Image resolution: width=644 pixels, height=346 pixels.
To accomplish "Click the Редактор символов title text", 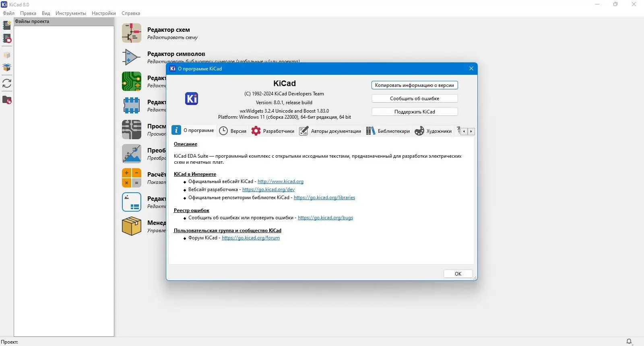I will (x=176, y=54).
